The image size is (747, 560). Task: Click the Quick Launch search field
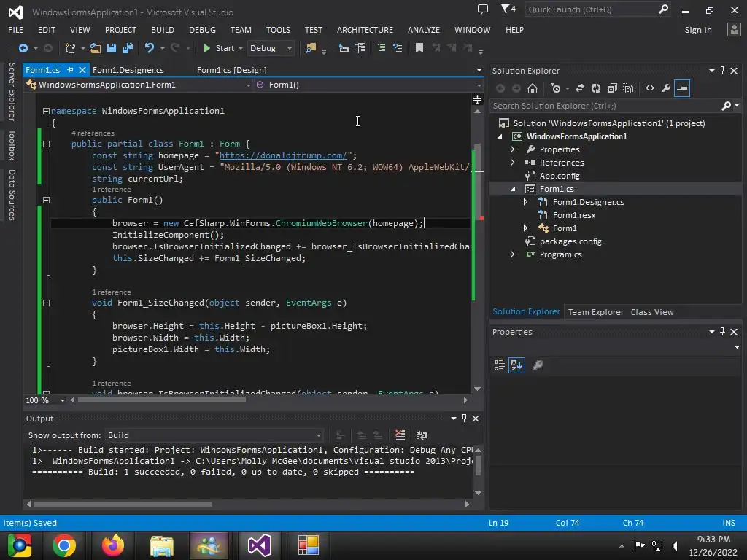[x=597, y=9]
